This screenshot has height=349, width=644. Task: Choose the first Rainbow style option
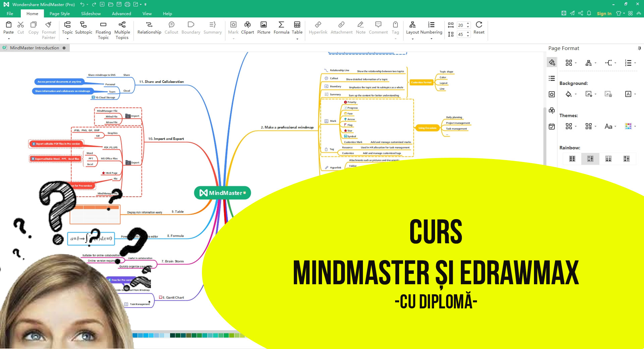[572, 159]
